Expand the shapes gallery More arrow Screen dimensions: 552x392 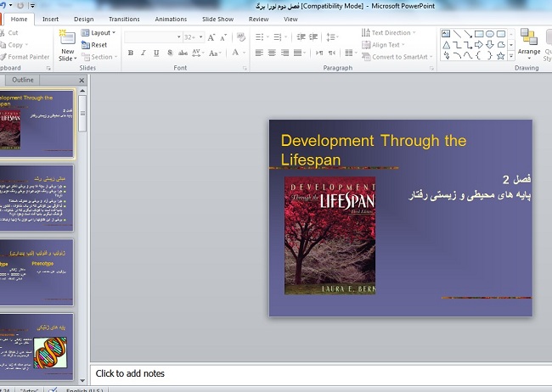point(511,56)
